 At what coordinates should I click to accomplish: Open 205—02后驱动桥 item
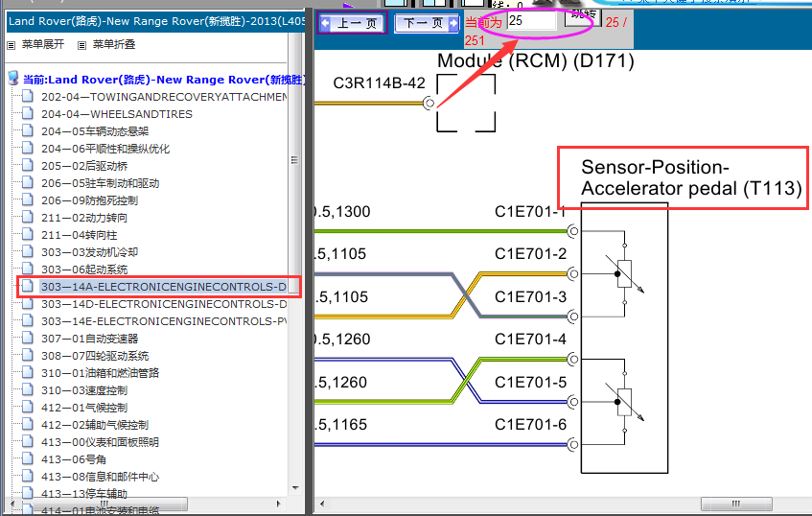click(x=84, y=166)
